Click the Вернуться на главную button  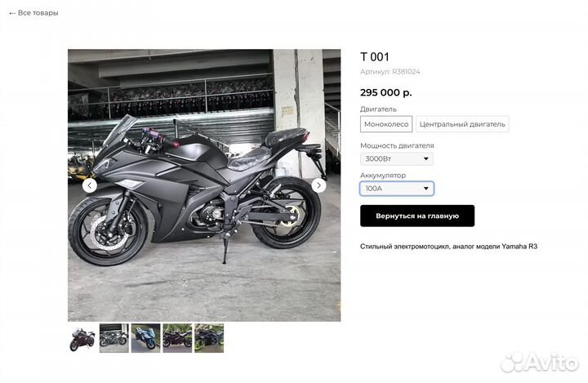tap(417, 216)
